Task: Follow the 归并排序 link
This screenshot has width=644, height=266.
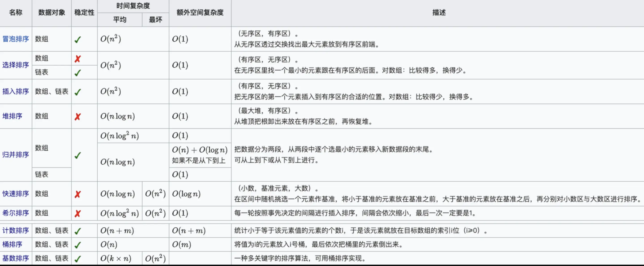Action: 15,155
